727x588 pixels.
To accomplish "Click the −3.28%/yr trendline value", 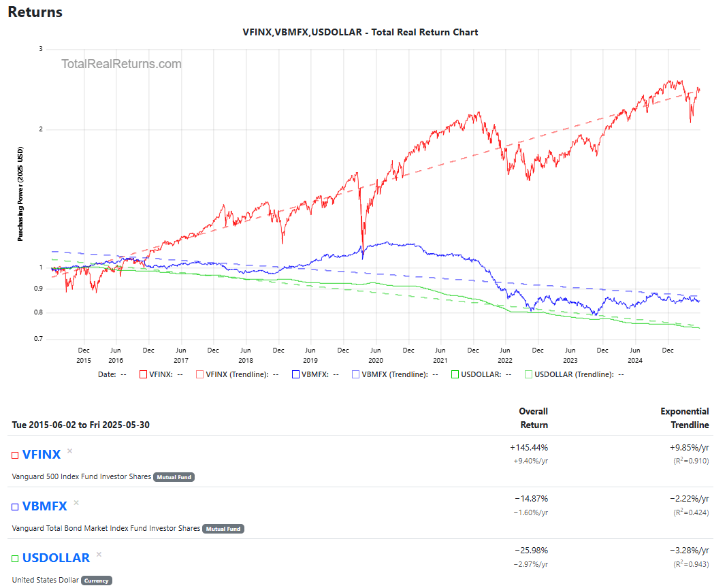I will 689,551.
